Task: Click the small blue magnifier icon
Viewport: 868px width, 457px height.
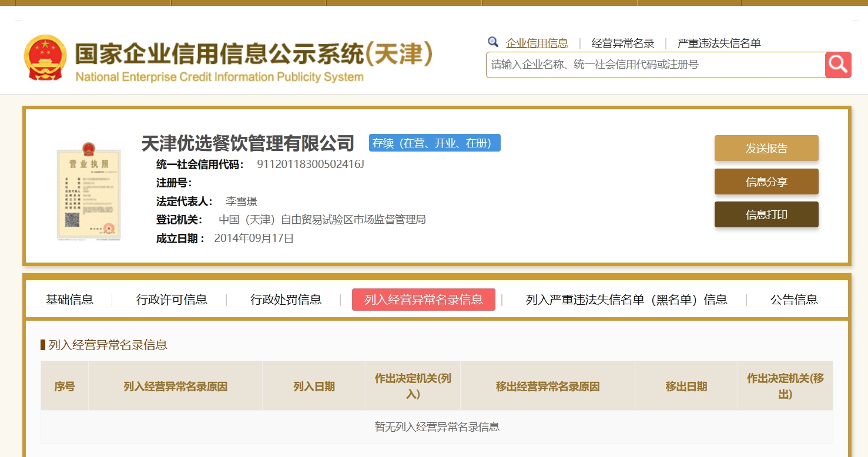Action: 493,42
